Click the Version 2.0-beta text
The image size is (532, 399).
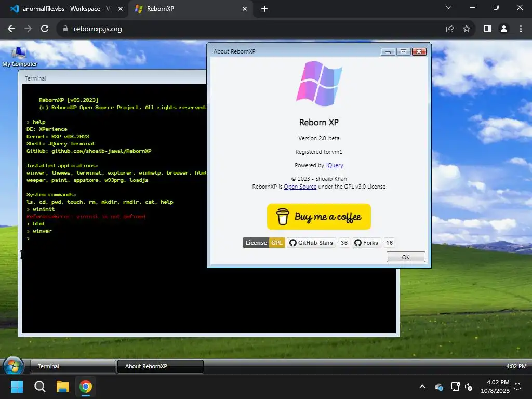click(x=319, y=138)
